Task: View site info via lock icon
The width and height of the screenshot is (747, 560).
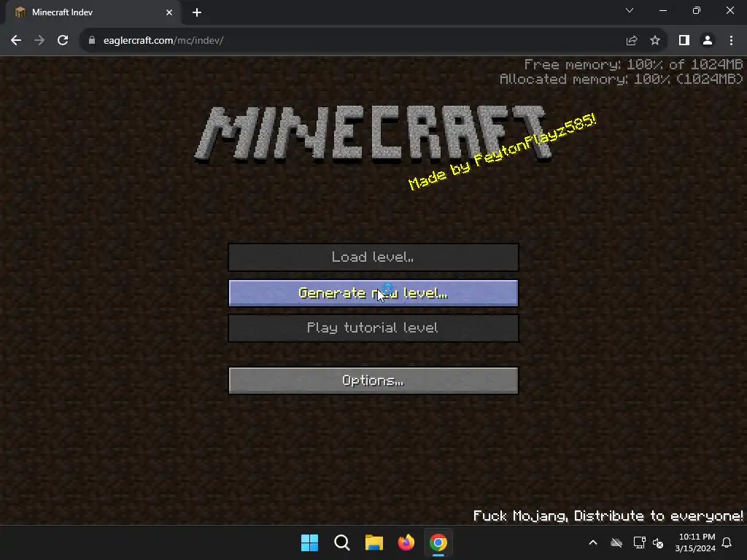Action: pyautogui.click(x=92, y=41)
